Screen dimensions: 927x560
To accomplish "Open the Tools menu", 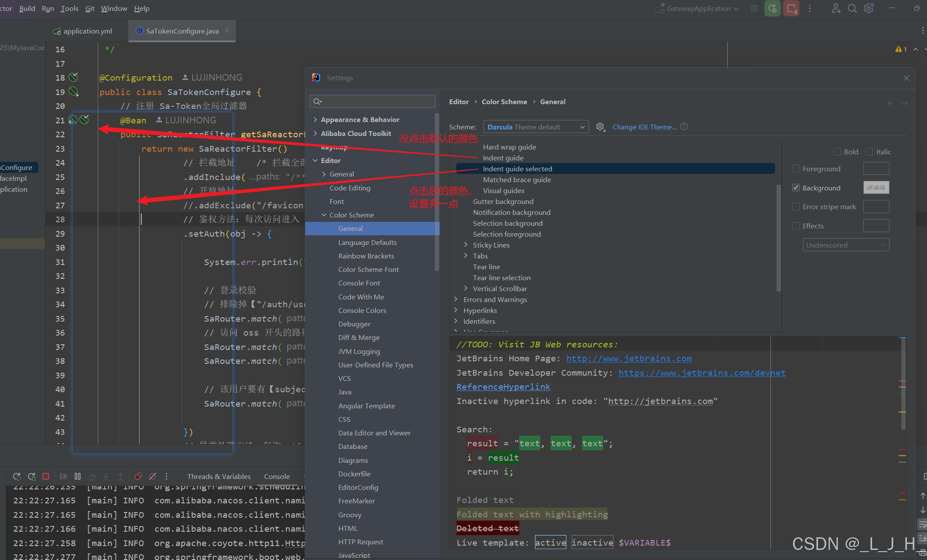I will [x=69, y=8].
